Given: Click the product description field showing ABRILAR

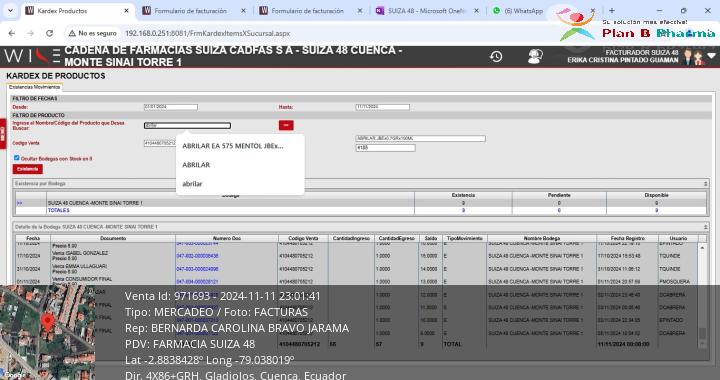Looking at the screenshot, I should [x=420, y=139].
